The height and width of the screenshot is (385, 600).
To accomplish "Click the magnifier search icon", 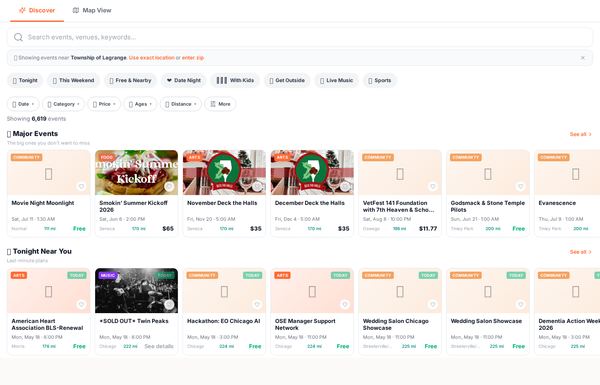I will (18, 37).
